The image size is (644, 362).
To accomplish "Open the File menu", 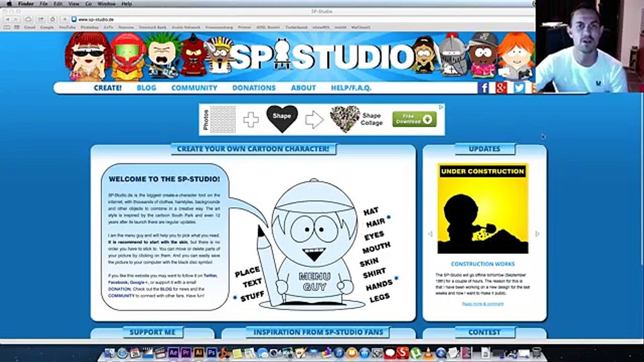I will click(x=44, y=4).
